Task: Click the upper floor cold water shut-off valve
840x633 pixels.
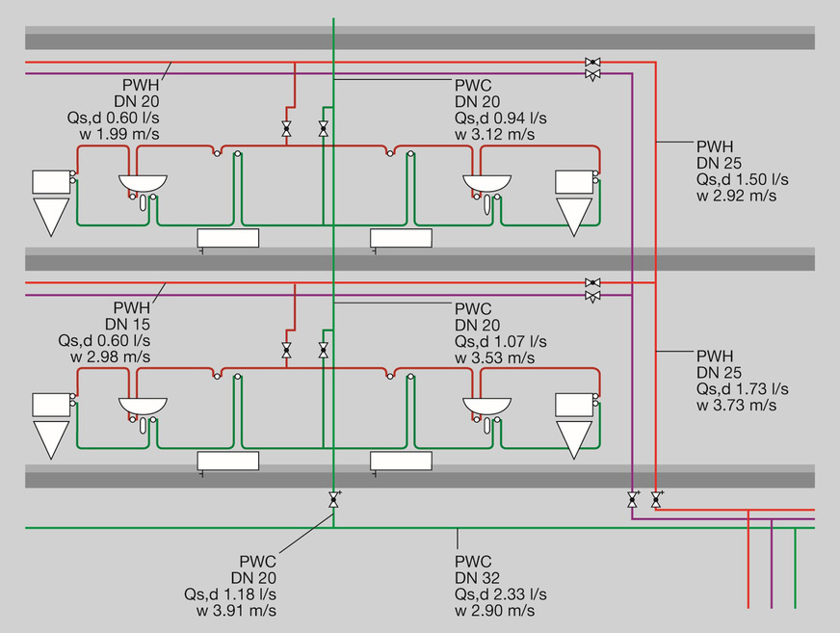Action: click(x=324, y=129)
